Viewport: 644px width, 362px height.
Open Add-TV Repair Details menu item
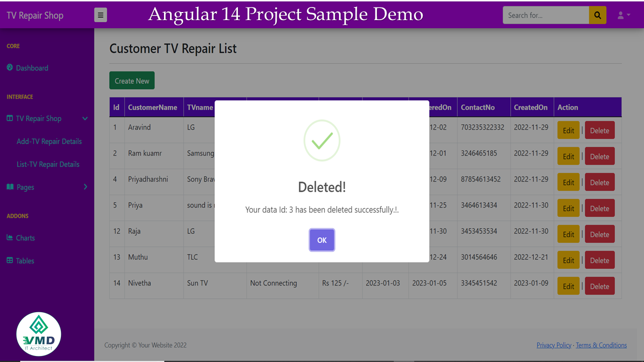[49, 141]
